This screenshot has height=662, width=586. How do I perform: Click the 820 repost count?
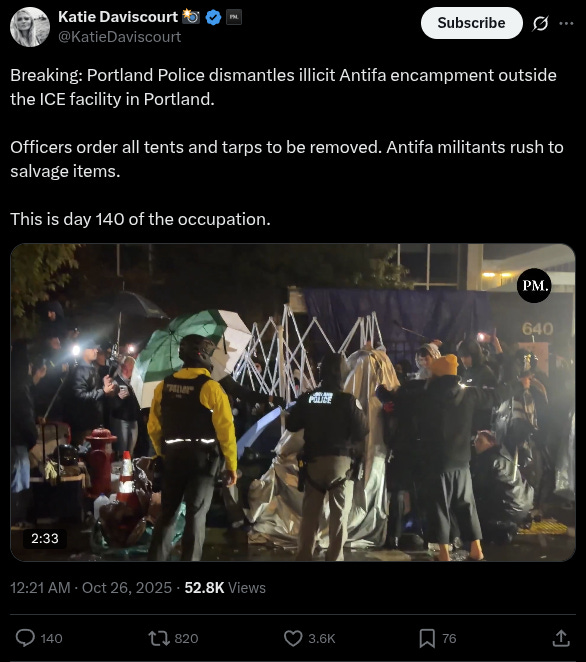pyautogui.click(x=186, y=638)
